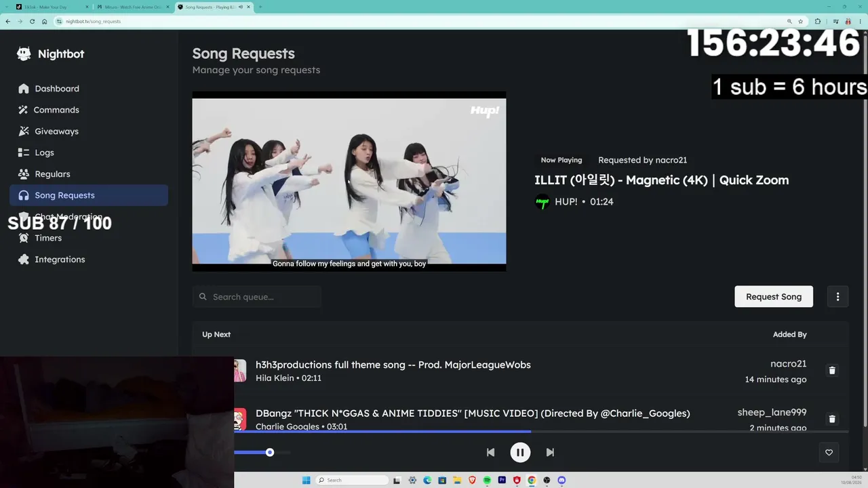Open OBS Studio from the taskbar

click(x=547, y=480)
